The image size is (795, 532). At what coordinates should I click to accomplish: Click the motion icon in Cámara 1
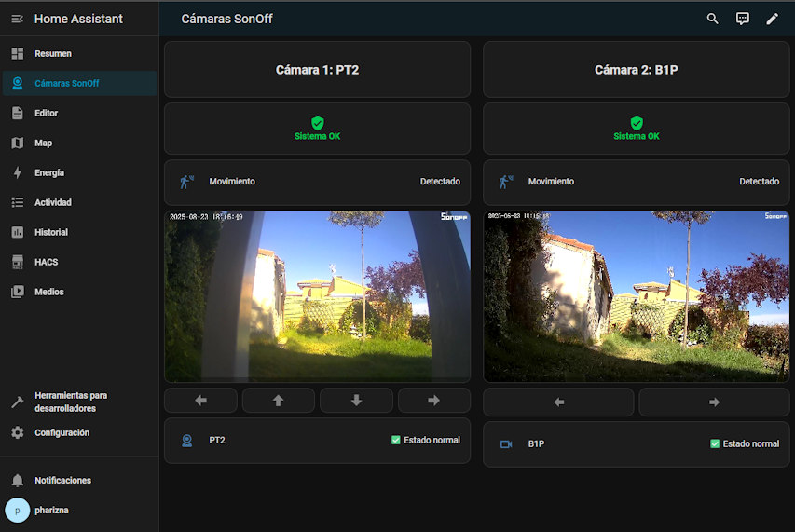[187, 182]
